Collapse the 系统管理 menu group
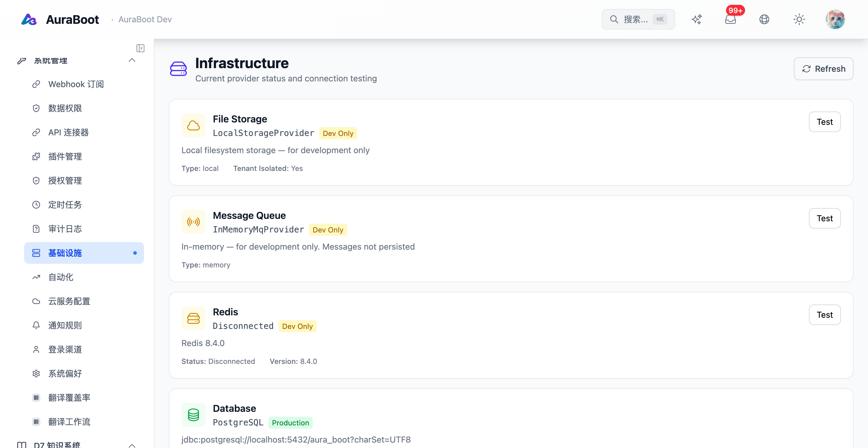Screen dimensions: 868x448 [x=132, y=60]
